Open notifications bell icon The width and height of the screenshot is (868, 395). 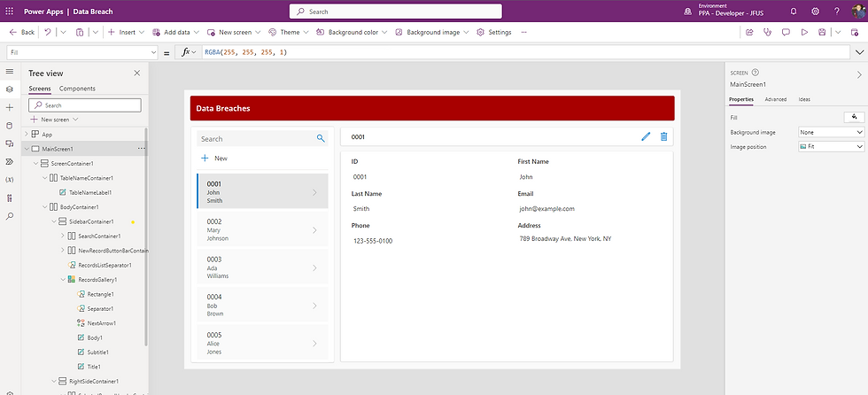coord(794,11)
